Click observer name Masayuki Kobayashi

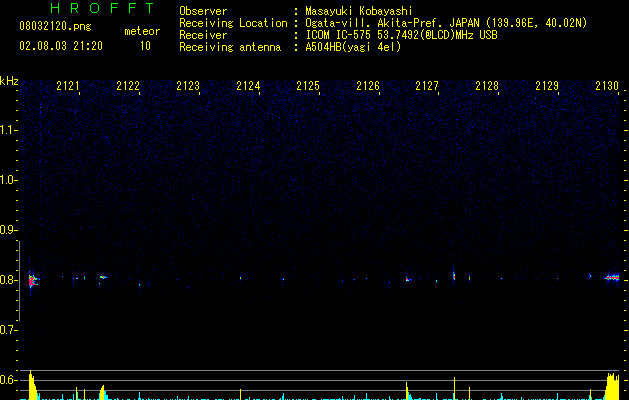(359, 11)
